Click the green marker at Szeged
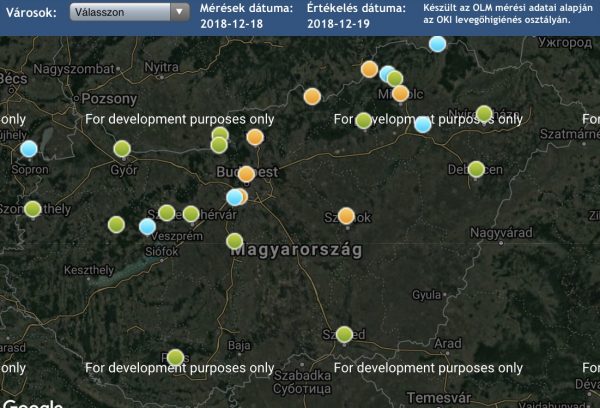 345,334
